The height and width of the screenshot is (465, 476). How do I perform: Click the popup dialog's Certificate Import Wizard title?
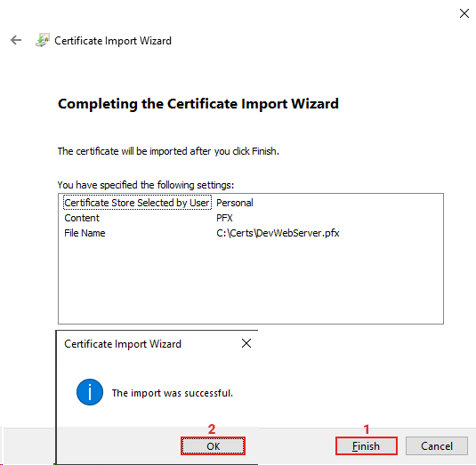(x=123, y=344)
